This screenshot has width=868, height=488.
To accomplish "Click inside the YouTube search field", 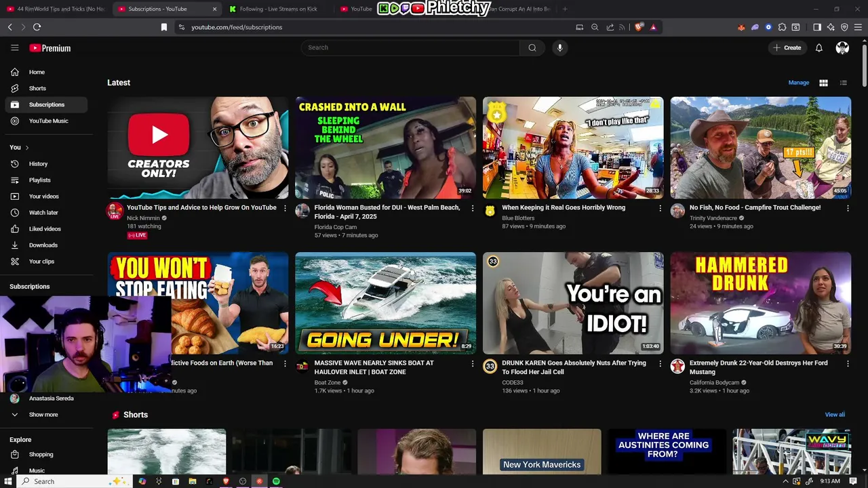I will pos(410,47).
